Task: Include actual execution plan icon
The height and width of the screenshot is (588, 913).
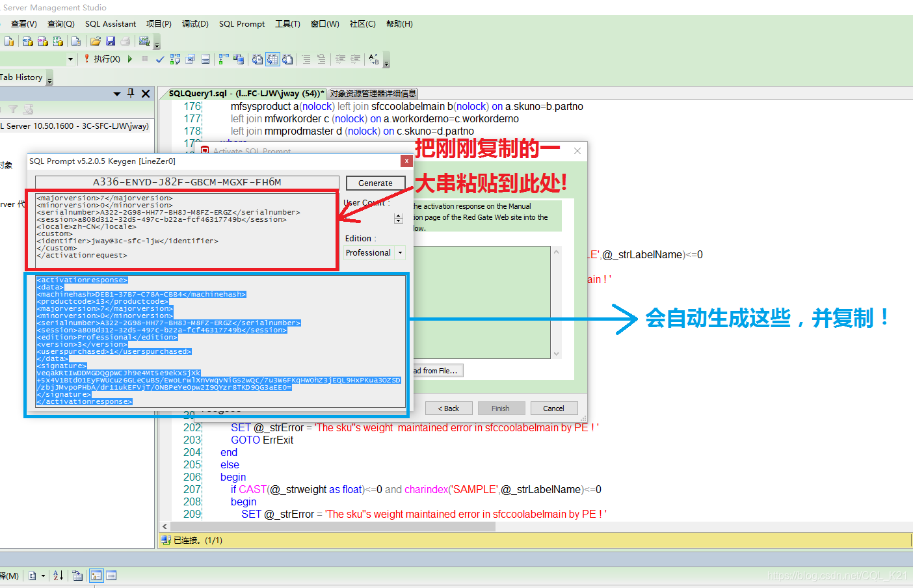Action: pos(224,59)
